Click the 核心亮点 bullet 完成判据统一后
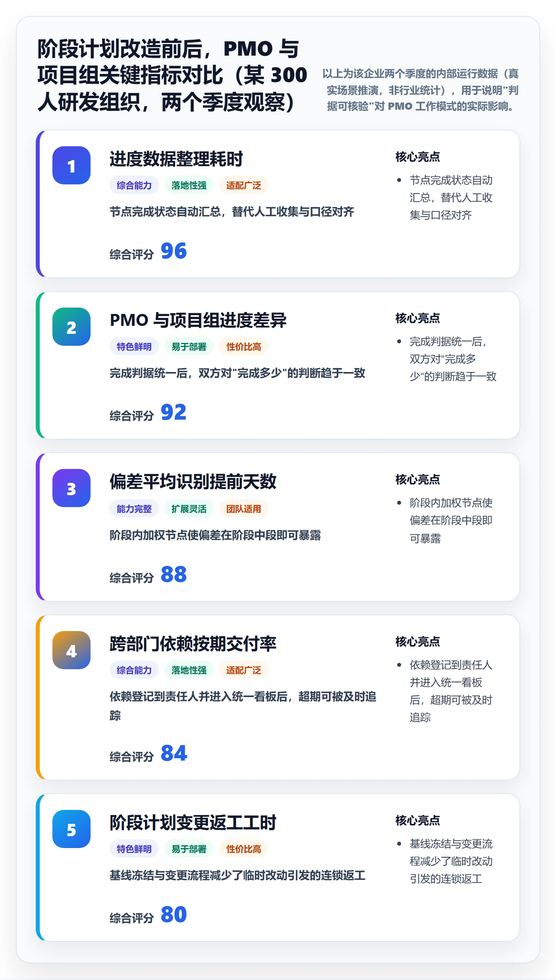Image resolution: width=556 pixels, height=980 pixels. [x=453, y=359]
